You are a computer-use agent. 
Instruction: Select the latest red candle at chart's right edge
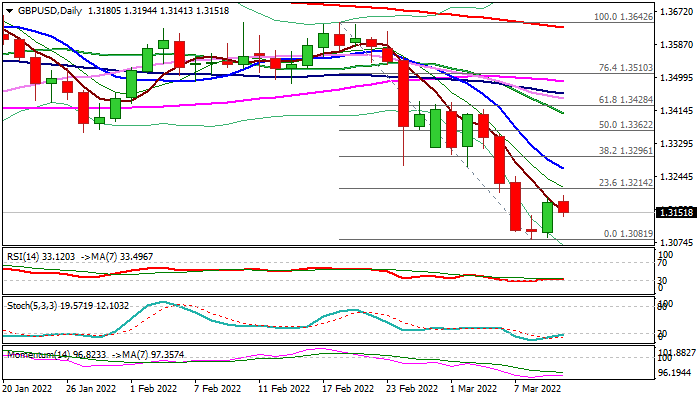pos(563,207)
